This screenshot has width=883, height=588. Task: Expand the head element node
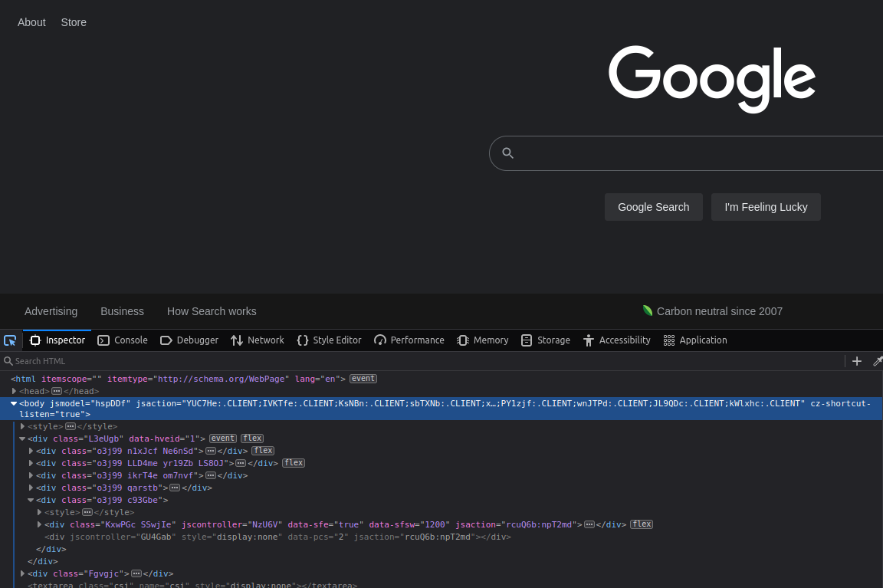click(x=14, y=391)
